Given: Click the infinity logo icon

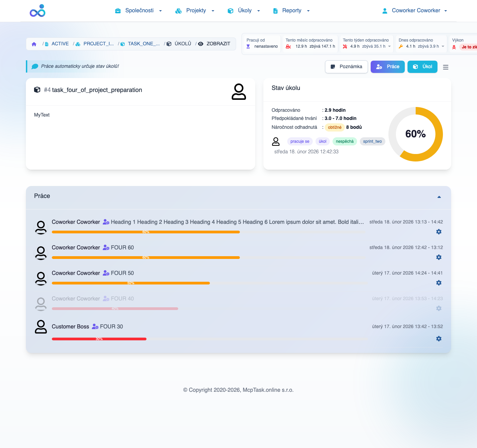Looking at the screenshot, I should 37,11.
